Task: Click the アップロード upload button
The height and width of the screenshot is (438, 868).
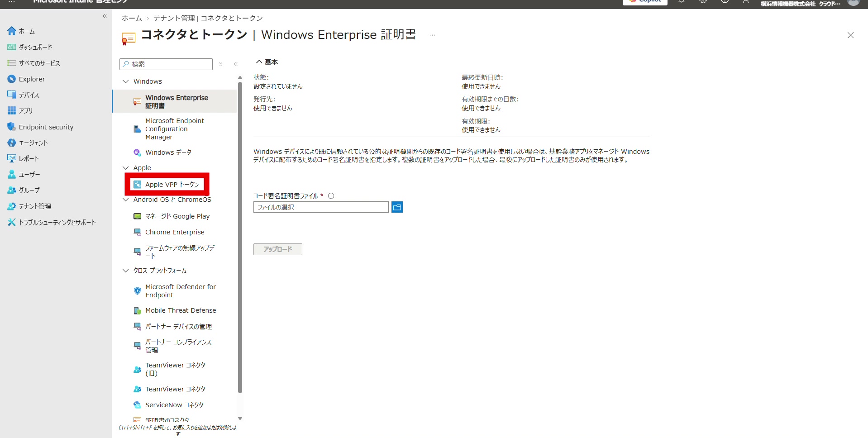Action: (x=278, y=249)
